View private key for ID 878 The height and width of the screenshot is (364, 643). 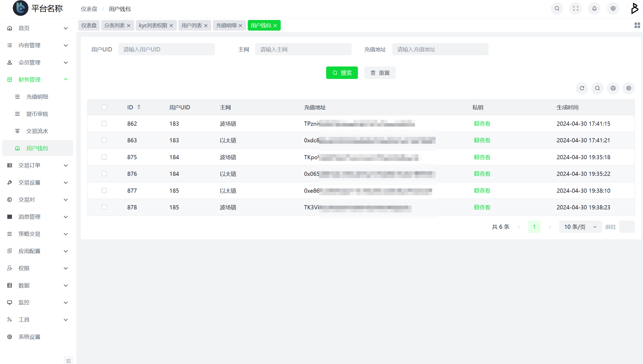tap(482, 207)
